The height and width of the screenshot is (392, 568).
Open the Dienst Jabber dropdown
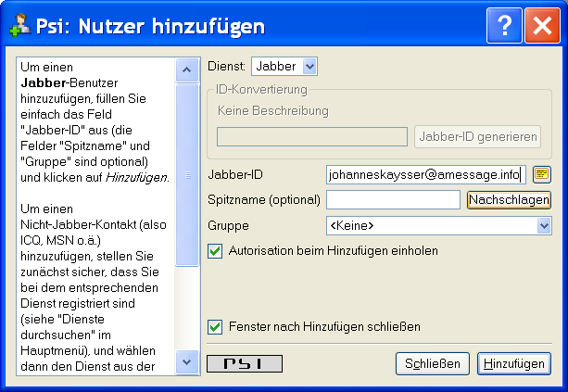coord(284,67)
